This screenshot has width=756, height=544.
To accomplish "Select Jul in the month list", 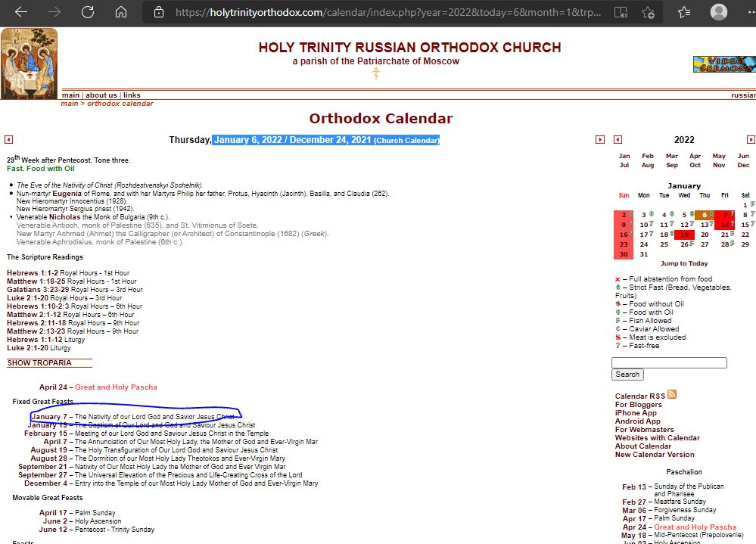I will click(x=624, y=165).
